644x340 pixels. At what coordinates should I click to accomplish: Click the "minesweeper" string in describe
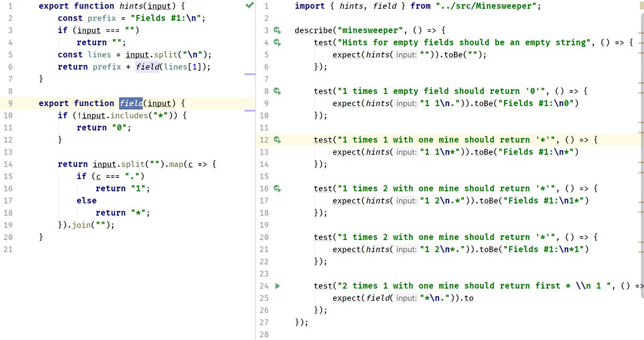coord(370,30)
